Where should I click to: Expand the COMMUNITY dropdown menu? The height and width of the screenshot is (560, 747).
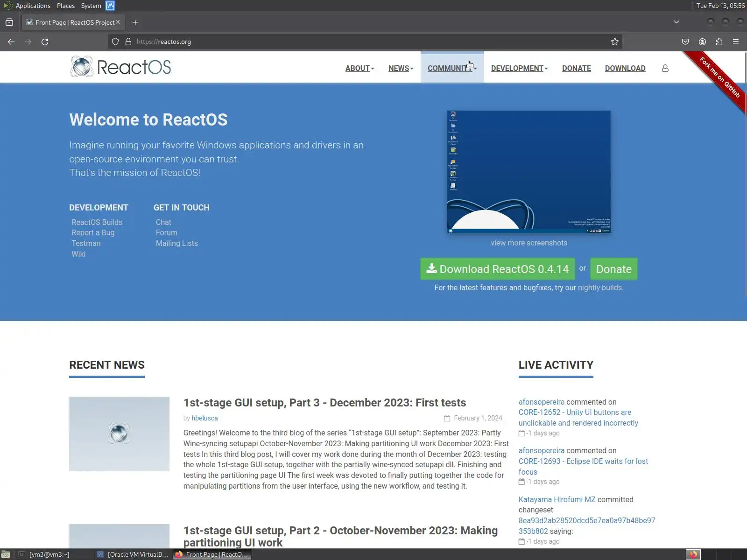452,68
